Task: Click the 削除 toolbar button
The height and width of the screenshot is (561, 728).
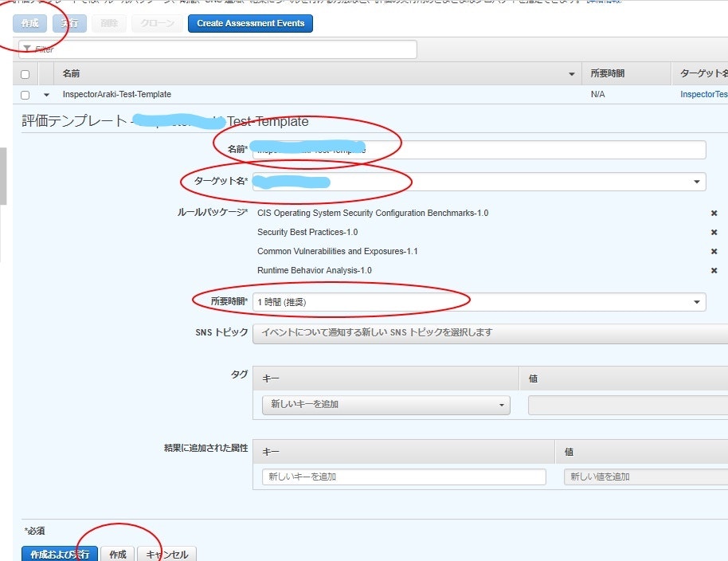Action: (109, 23)
